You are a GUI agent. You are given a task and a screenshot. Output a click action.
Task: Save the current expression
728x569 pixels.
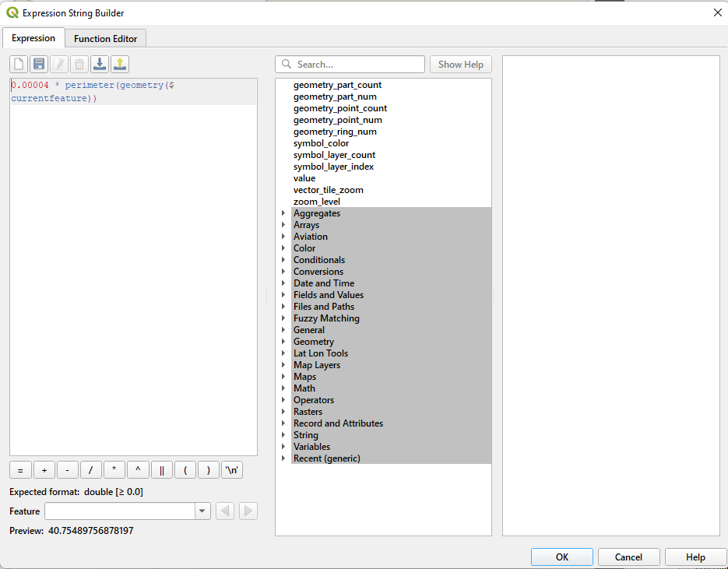tap(38, 64)
